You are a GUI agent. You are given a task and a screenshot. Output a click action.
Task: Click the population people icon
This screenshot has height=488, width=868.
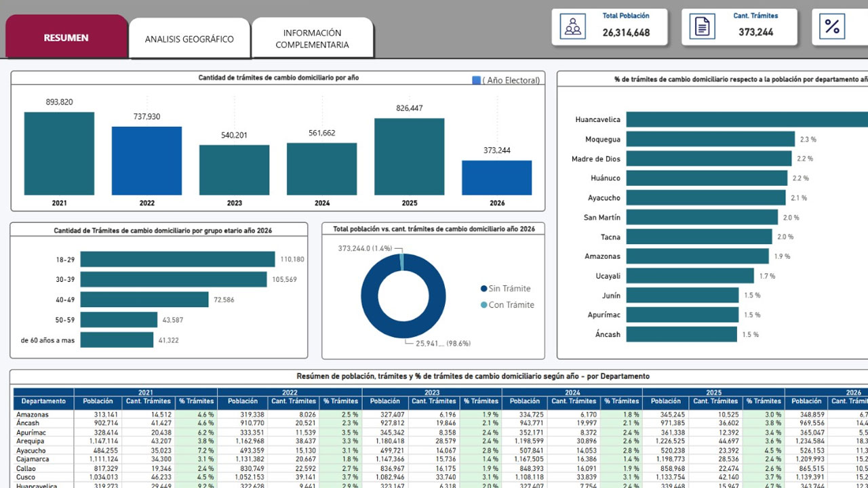click(x=573, y=27)
